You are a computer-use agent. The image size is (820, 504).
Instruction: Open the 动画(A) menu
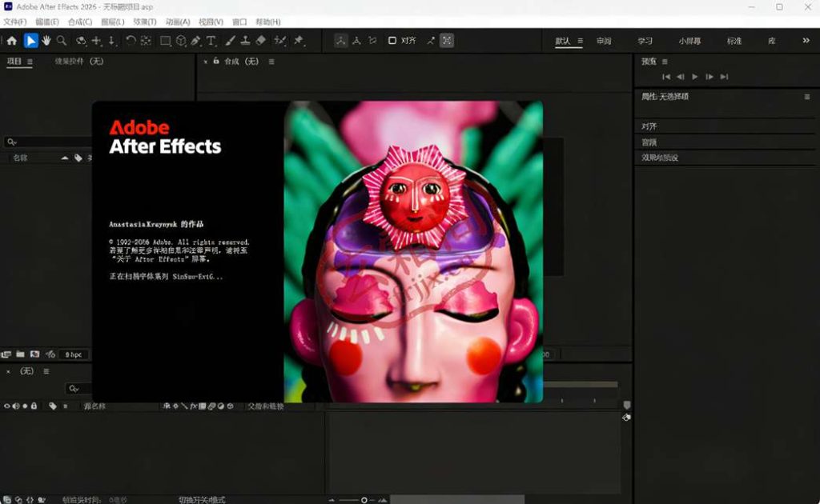178,22
